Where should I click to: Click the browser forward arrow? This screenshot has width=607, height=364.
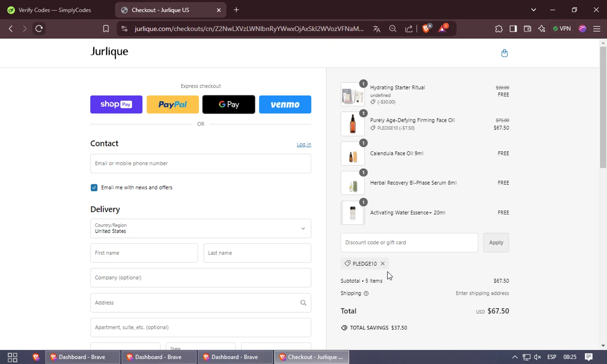click(x=25, y=29)
